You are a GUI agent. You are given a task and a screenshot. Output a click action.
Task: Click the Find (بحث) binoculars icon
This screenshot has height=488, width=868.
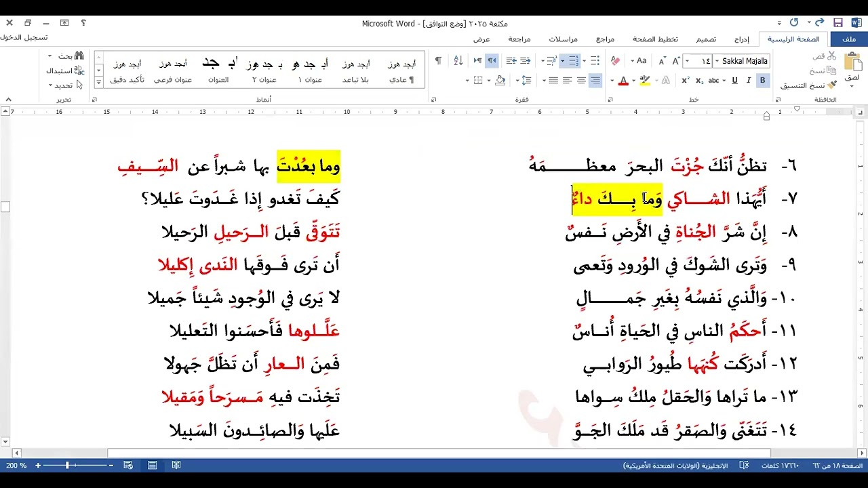point(79,56)
